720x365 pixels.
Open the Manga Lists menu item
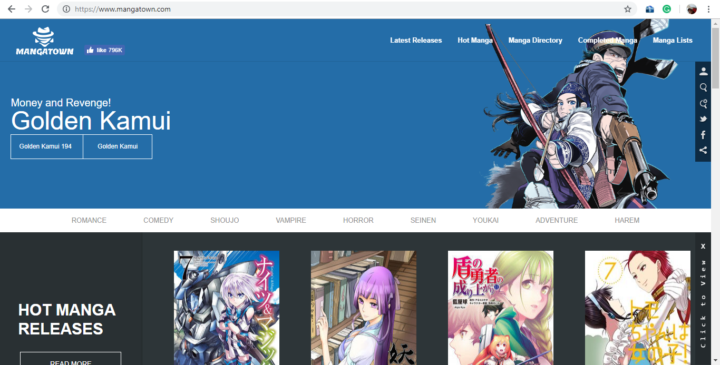pyautogui.click(x=672, y=40)
